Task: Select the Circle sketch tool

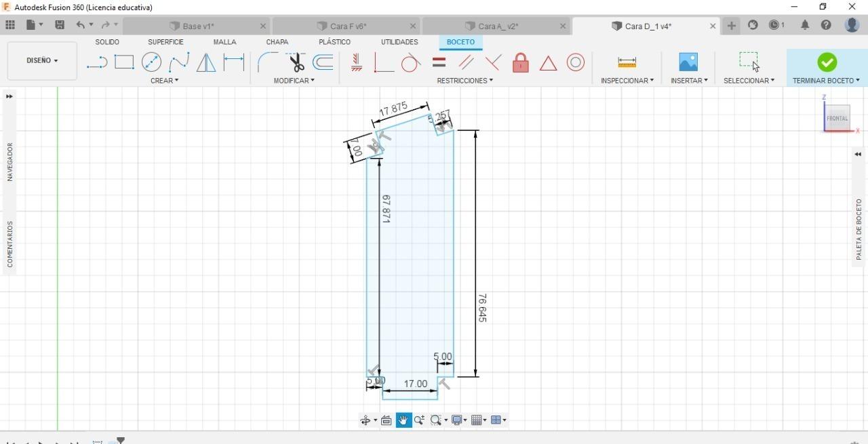Action: [x=151, y=62]
